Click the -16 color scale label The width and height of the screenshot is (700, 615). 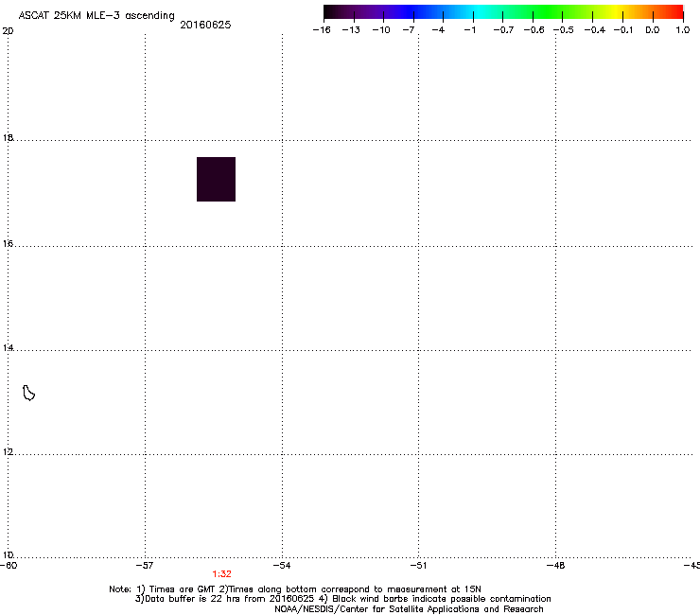click(x=322, y=30)
